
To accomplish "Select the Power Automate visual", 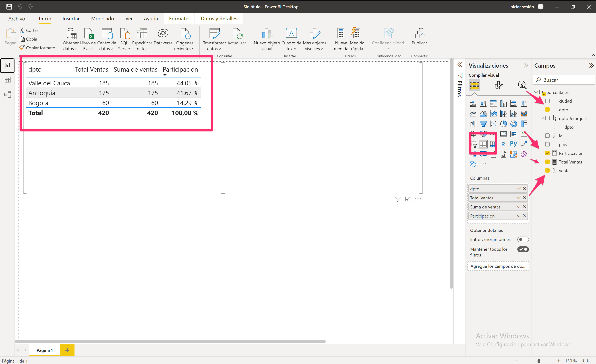I will point(473,164).
